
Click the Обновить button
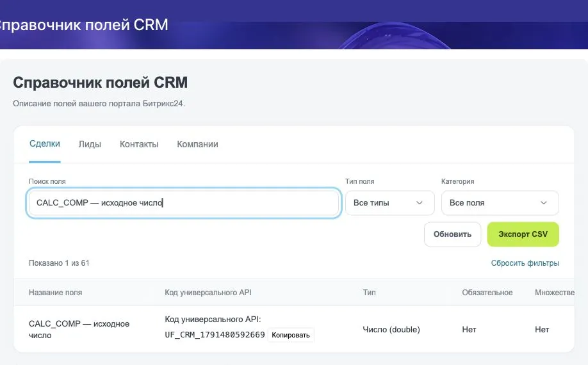452,234
